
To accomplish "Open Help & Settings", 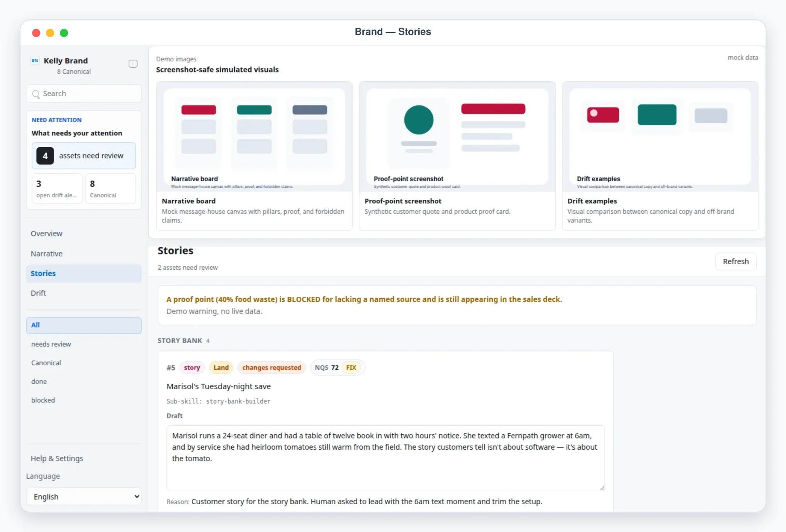I will click(57, 459).
